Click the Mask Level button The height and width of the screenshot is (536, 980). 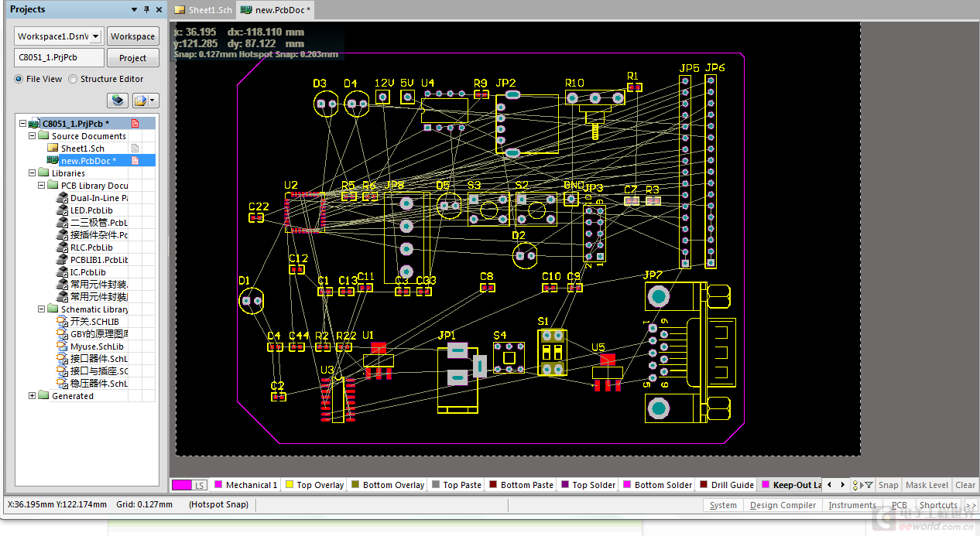coord(927,485)
